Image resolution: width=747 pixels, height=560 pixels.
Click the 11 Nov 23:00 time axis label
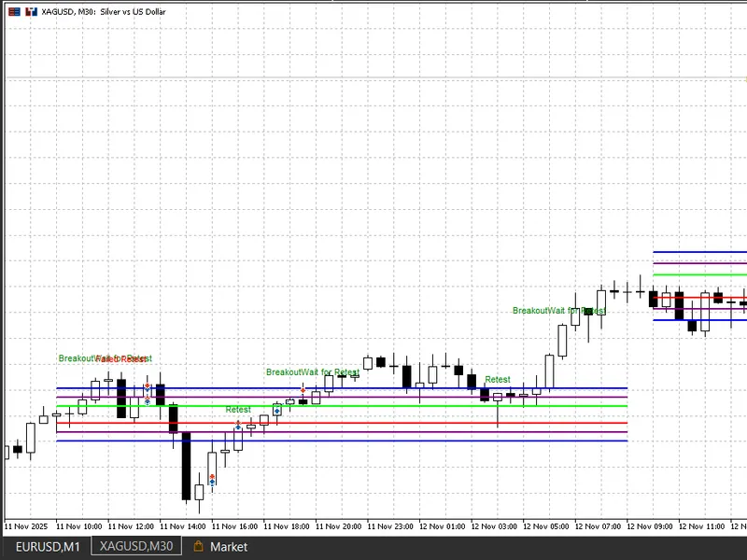(x=390, y=526)
